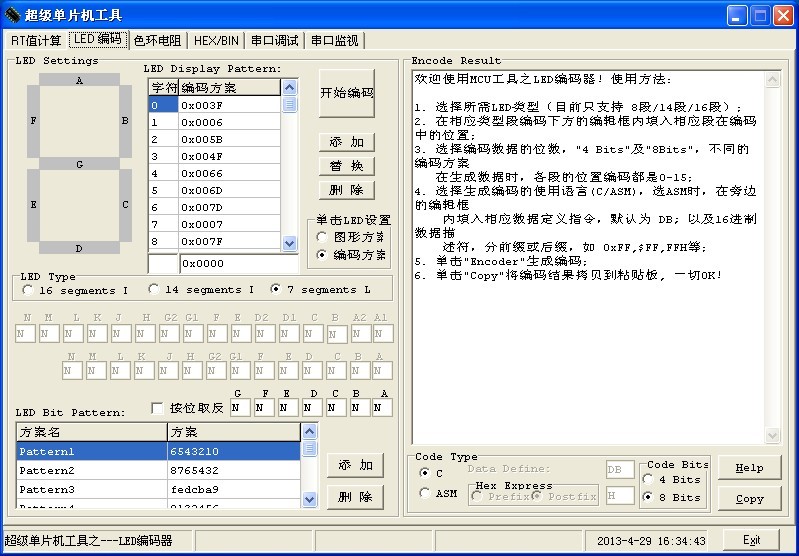Screen dimensions: 799x556
Task: Select the Pattern2 row
Action: (x=158, y=470)
